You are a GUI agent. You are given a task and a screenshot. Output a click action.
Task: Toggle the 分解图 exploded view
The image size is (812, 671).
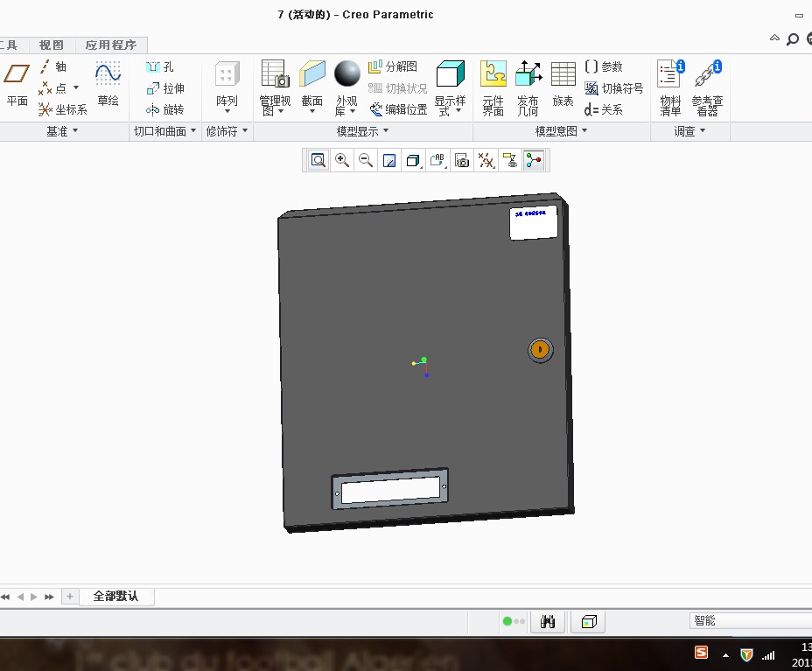point(393,66)
